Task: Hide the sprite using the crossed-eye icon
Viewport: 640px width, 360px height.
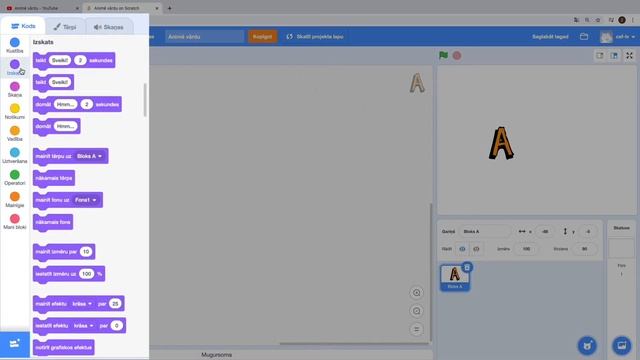Action: (476, 249)
